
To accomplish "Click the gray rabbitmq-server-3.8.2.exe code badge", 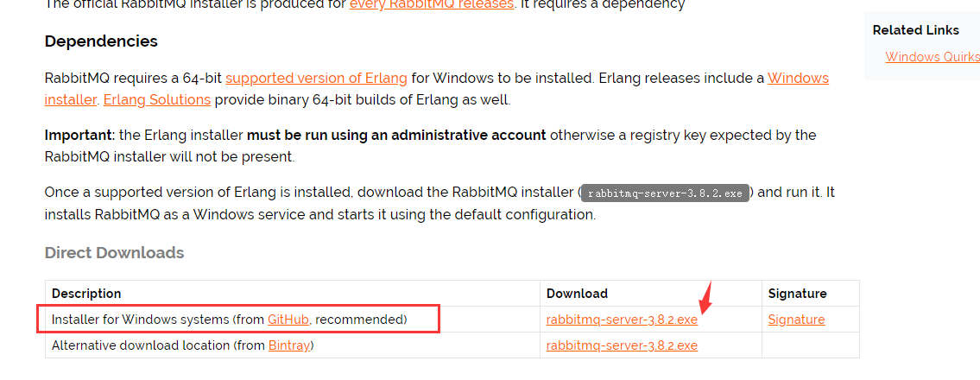I will point(665,193).
